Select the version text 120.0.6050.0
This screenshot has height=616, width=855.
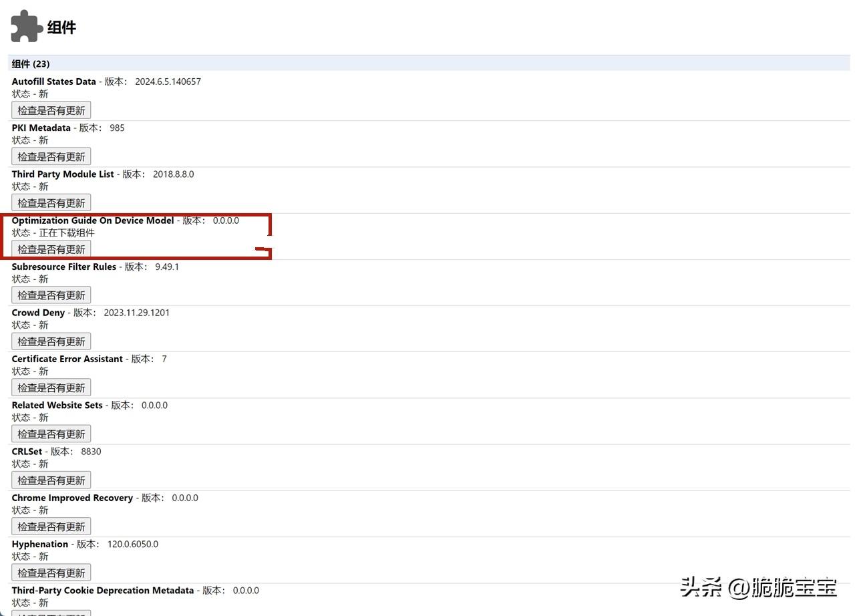[133, 544]
